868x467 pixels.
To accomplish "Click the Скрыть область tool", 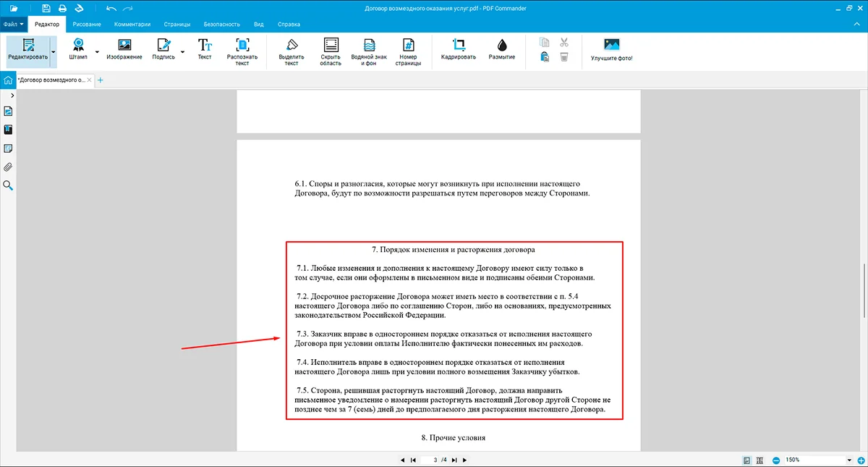I will coord(331,51).
